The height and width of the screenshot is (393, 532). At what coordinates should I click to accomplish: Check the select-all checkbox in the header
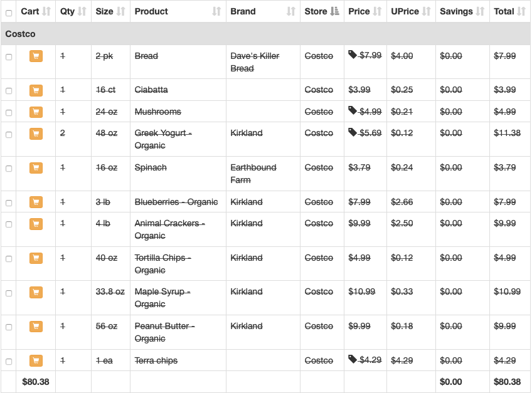tap(9, 12)
